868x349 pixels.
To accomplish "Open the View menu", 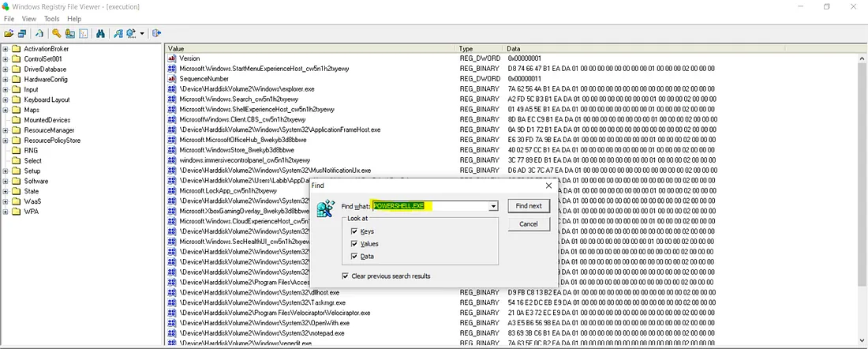I will (x=29, y=18).
